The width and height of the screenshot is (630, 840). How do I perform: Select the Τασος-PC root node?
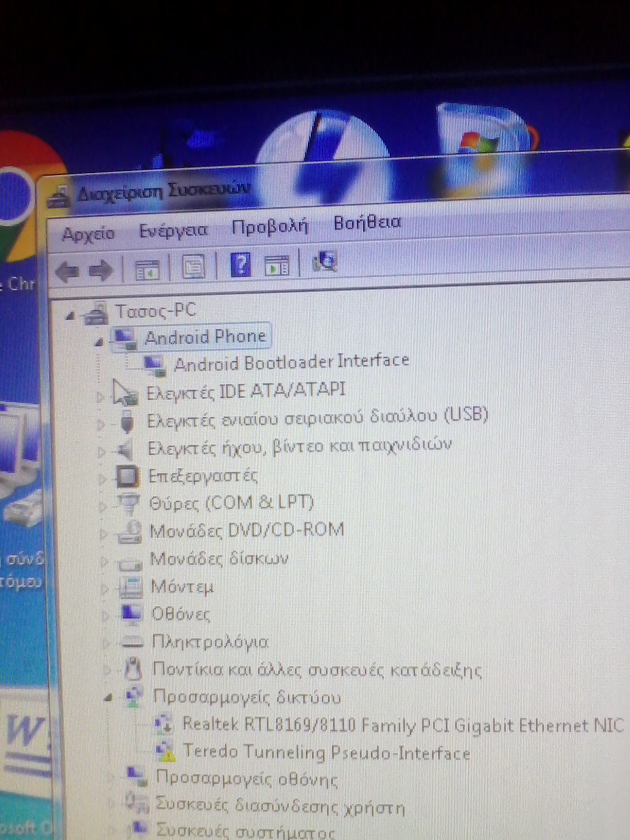(x=155, y=311)
